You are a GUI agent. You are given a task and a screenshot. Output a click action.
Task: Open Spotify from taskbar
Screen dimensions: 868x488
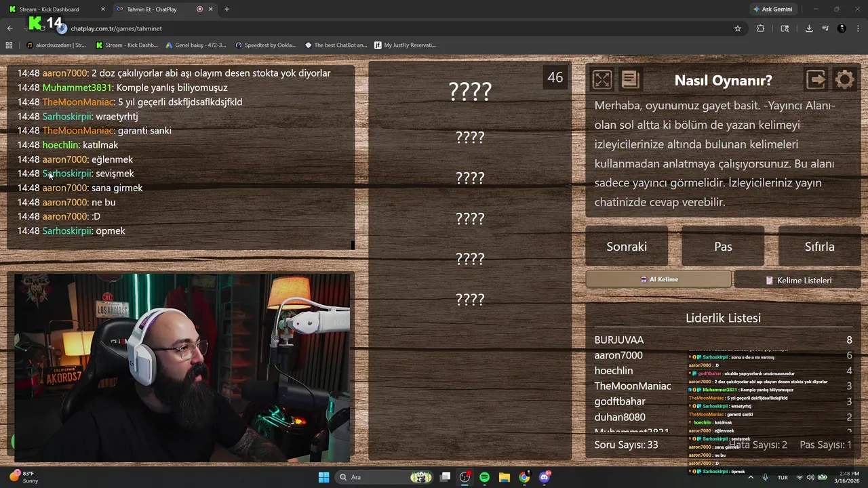point(484,477)
